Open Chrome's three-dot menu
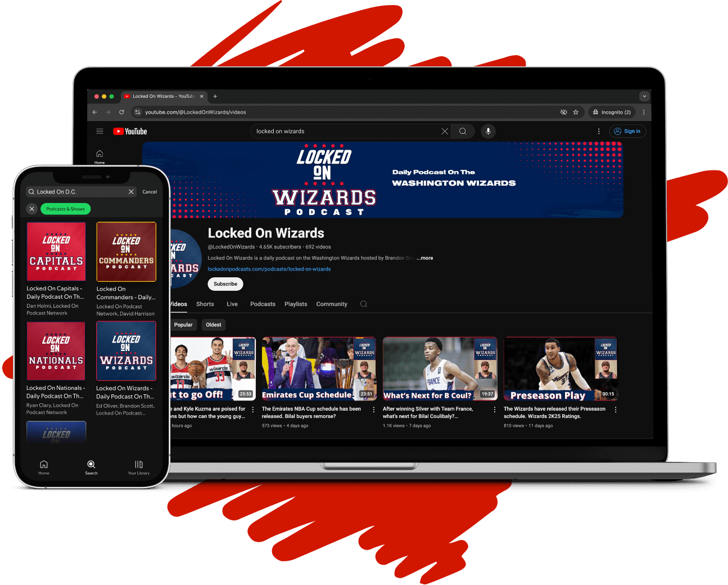Screen dimensions: 728x585 coord(644,112)
